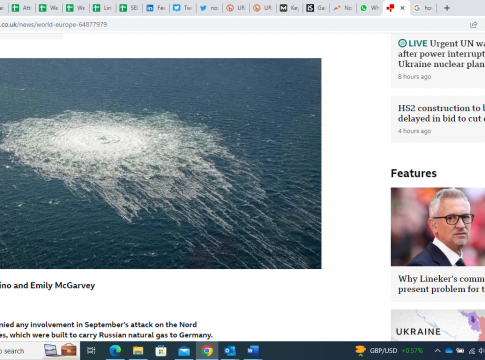Click the Task View icon
Image resolution: width=485 pixels, height=360 pixels.
tap(91, 351)
